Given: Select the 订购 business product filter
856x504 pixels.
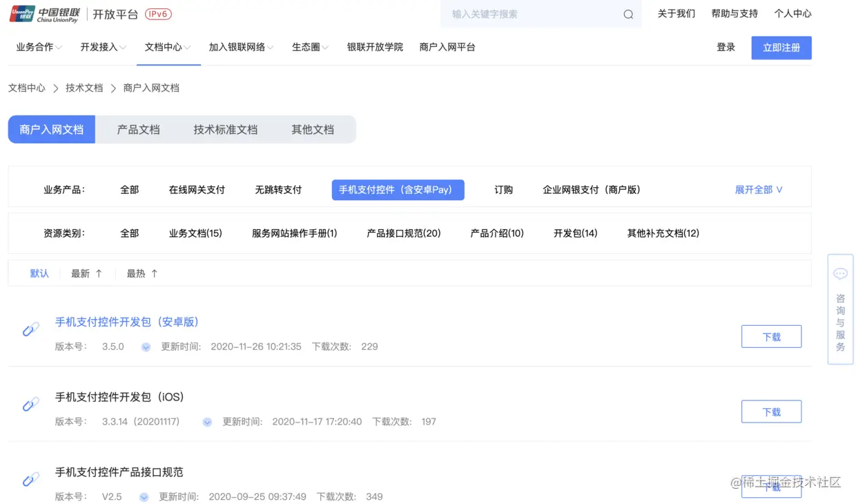Looking at the screenshot, I should 503,189.
